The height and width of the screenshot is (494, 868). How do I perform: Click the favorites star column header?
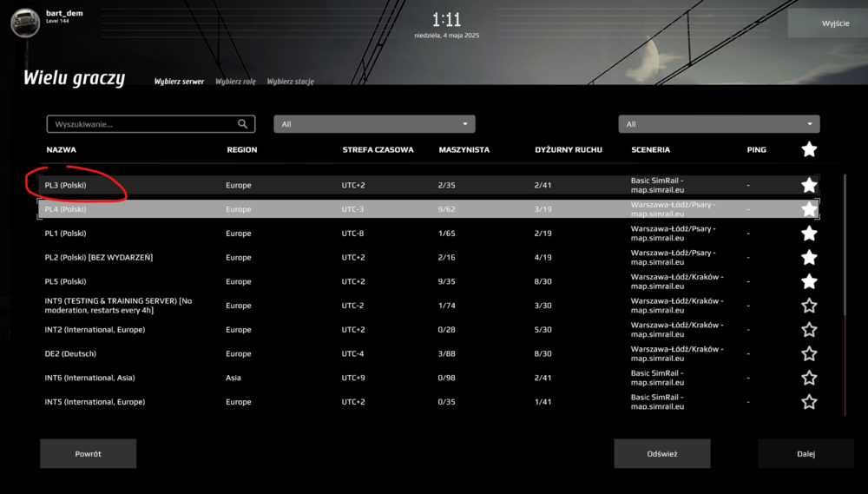809,149
